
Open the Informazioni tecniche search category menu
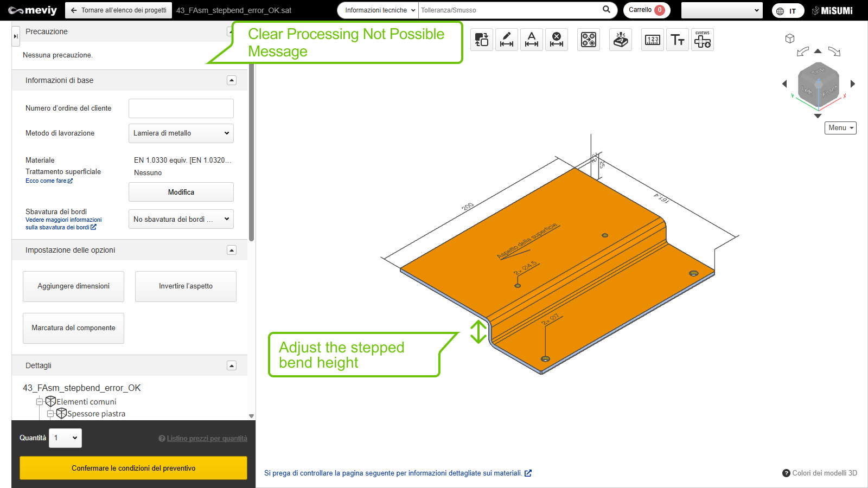[x=380, y=10]
